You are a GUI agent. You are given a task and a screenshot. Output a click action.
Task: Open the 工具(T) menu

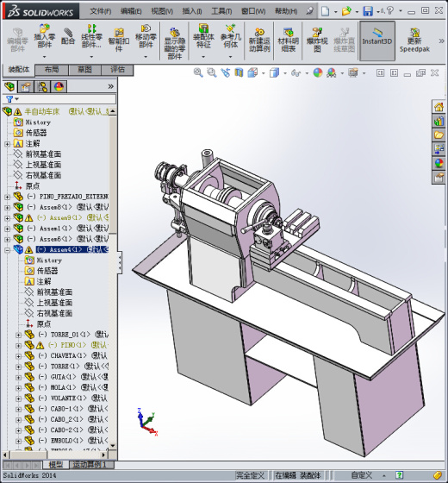221,11
